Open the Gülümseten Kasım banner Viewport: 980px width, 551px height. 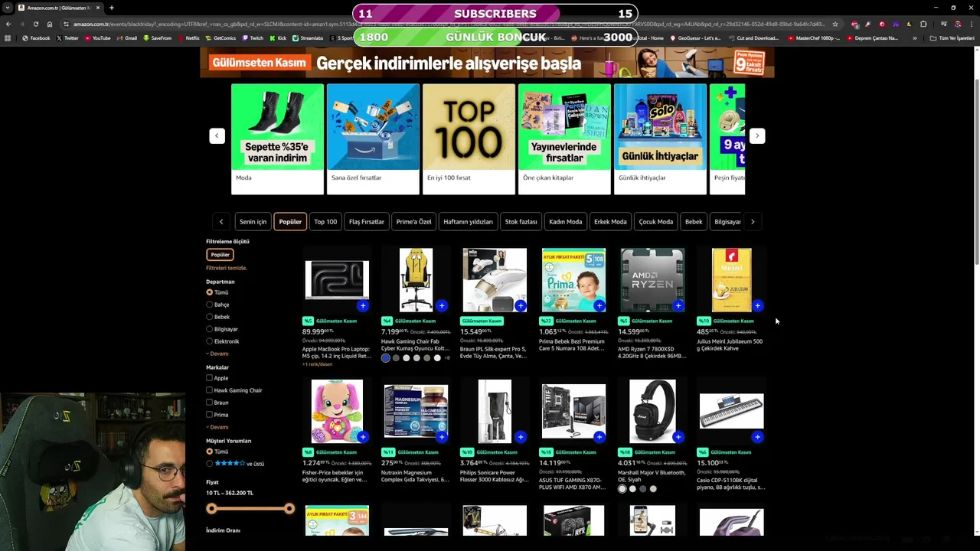487,63
